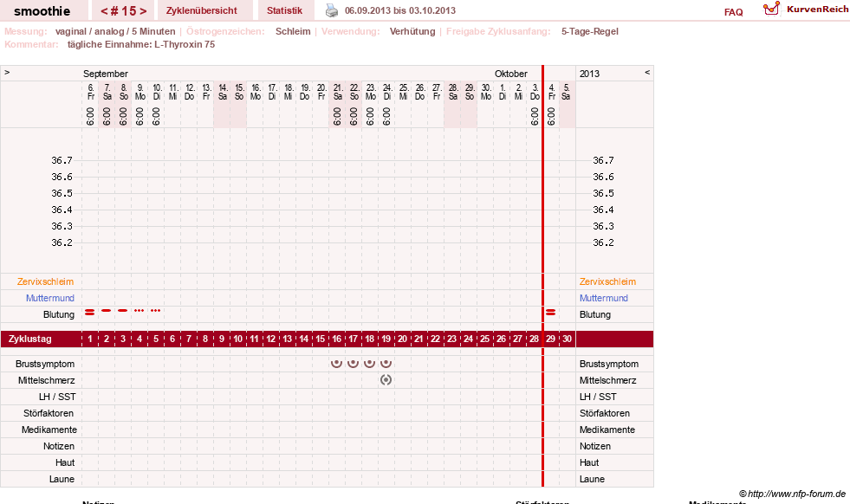The height and width of the screenshot is (504, 850).
Task: Click 6:00 time under September 7
Action: tap(107, 116)
